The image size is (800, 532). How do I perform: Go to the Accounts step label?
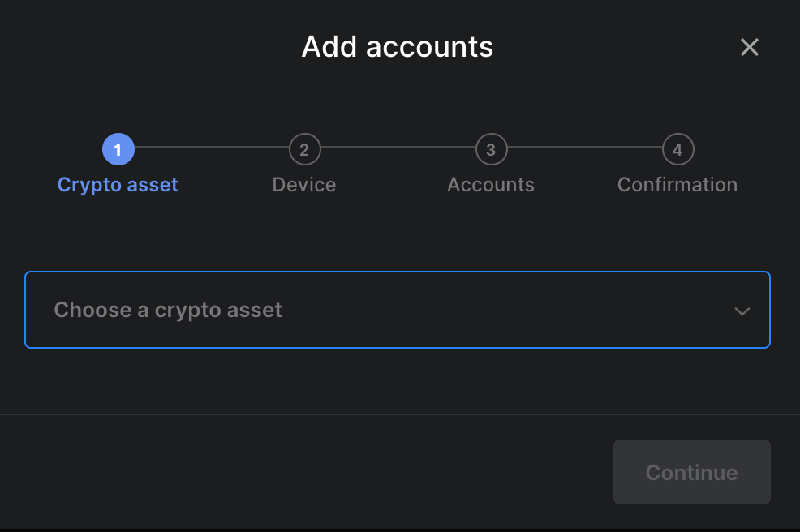pos(491,185)
